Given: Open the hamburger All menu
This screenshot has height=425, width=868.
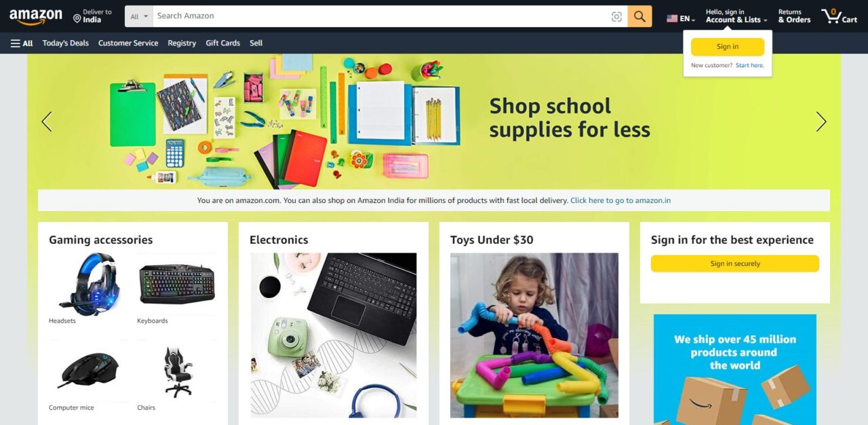Looking at the screenshot, I should pos(22,43).
